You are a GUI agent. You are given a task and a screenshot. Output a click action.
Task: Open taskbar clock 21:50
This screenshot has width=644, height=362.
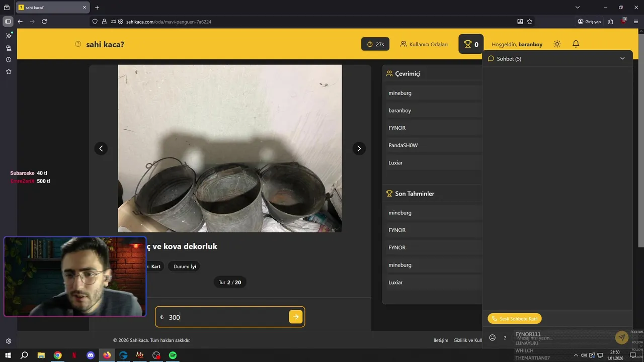tap(615, 355)
